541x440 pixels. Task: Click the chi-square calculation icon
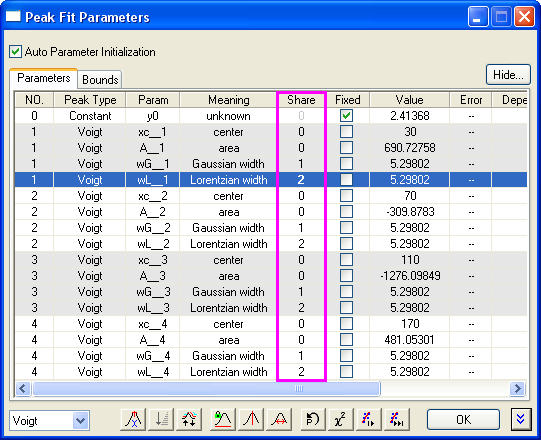(x=340, y=419)
